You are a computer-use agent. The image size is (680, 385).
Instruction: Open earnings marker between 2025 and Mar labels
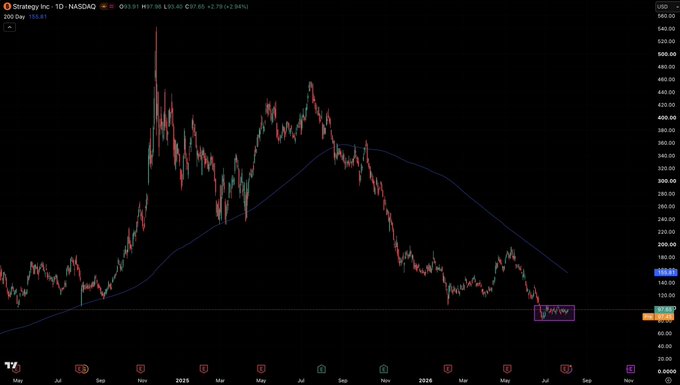pyautogui.click(x=203, y=369)
